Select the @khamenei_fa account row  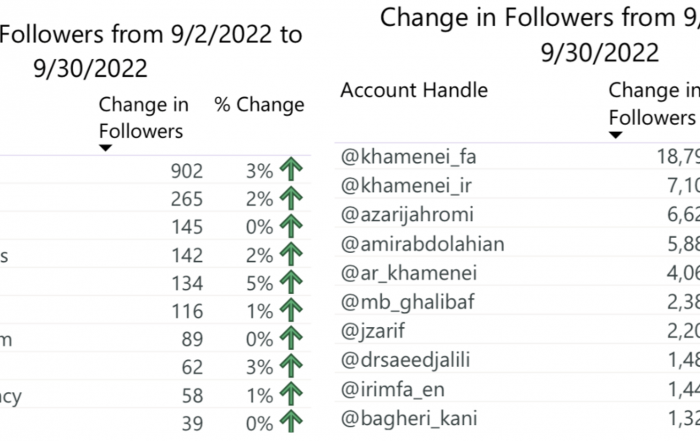517,157
